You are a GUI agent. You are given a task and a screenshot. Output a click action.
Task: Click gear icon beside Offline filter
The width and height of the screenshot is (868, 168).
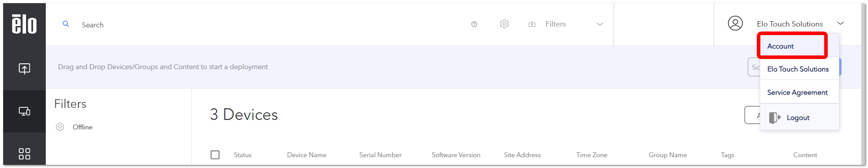click(x=60, y=127)
